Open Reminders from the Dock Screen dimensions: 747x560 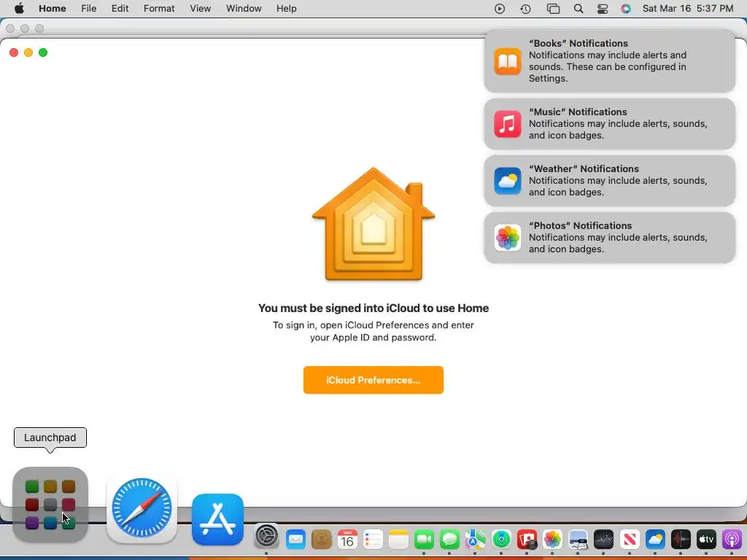[373, 540]
